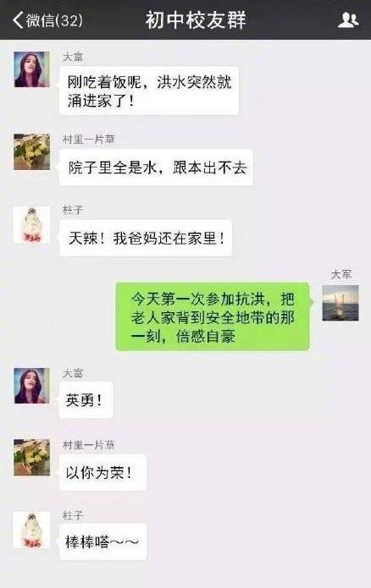
Task: Select the 英勇！ message bubble
Action: pos(86,399)
